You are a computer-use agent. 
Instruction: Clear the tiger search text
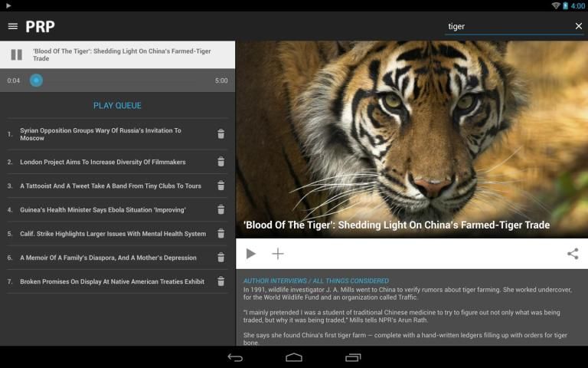click(578, 26)
